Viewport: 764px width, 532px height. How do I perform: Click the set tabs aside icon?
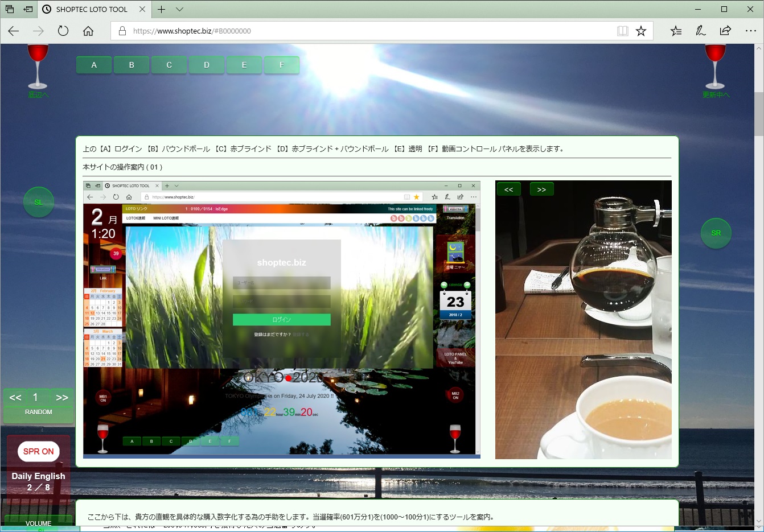pos(28,9)
